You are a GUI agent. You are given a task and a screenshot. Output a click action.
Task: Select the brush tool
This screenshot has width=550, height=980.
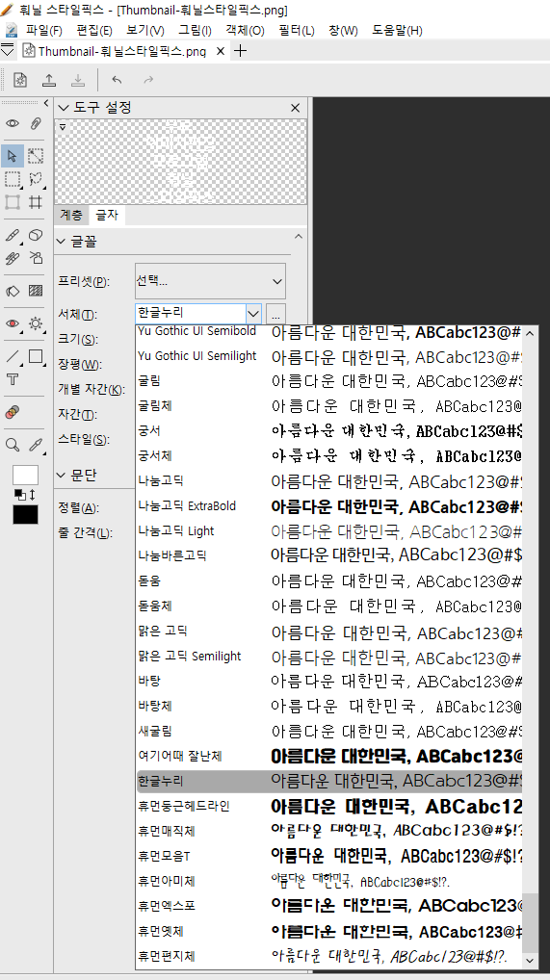click(13, 236)
